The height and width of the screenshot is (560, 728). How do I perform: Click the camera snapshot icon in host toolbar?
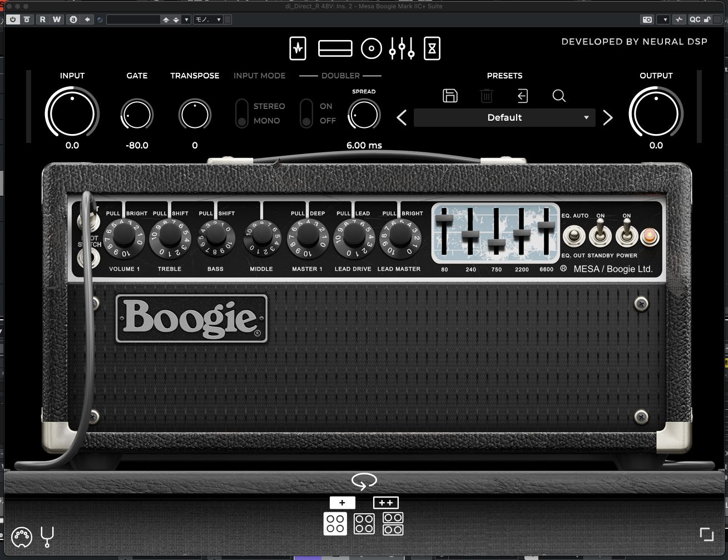click(647, 19)
